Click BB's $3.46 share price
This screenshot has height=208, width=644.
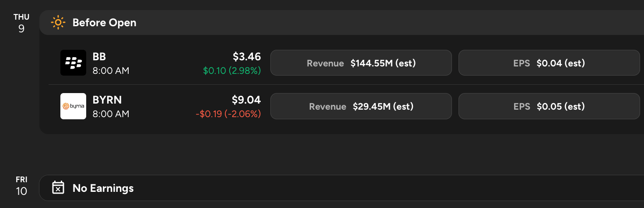coord(247,56)
